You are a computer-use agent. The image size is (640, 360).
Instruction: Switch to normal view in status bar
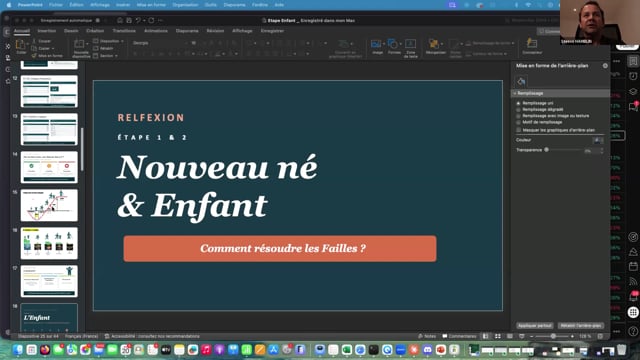coord(485,336)
